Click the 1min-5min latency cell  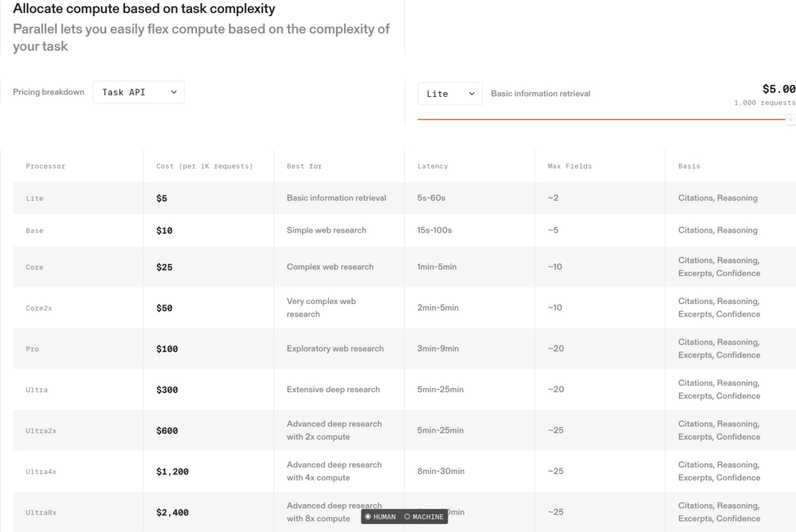coord(437,267)
